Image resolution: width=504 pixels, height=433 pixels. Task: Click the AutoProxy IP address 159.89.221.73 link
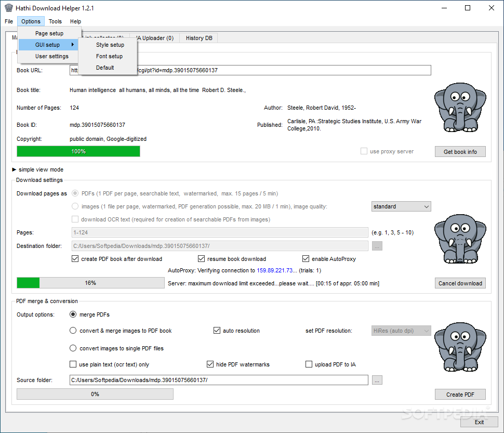click(x=274, y=270)
